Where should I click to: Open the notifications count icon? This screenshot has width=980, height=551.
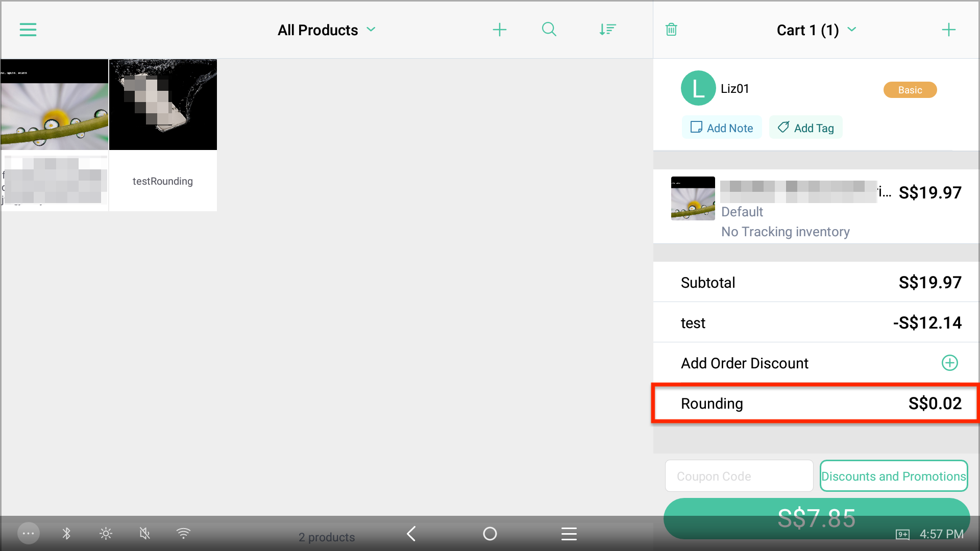point(902,535)
